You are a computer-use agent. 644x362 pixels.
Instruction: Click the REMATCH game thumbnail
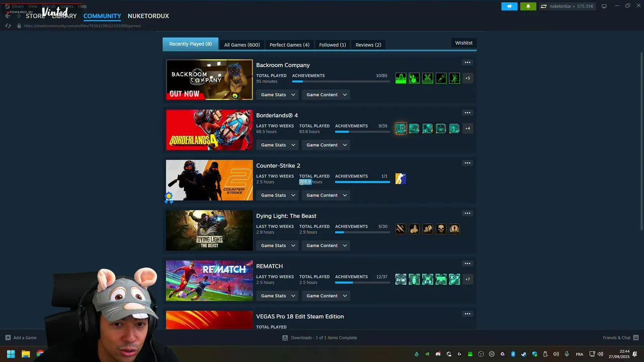(209, 281)
